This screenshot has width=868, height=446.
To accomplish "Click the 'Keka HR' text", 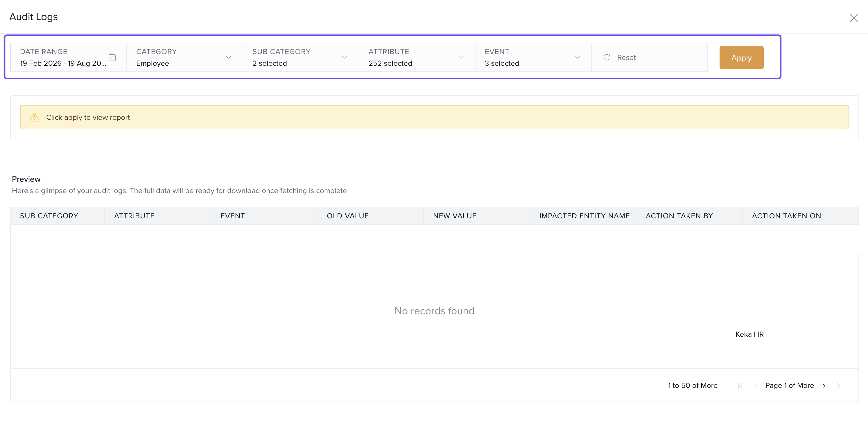I will [x=749, y=334].
